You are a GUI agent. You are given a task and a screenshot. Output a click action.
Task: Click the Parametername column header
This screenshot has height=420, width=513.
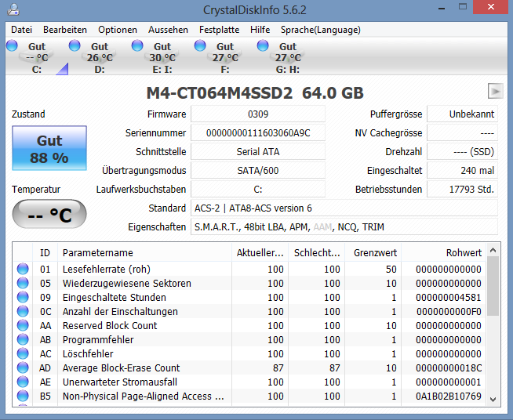click(144, 252)
